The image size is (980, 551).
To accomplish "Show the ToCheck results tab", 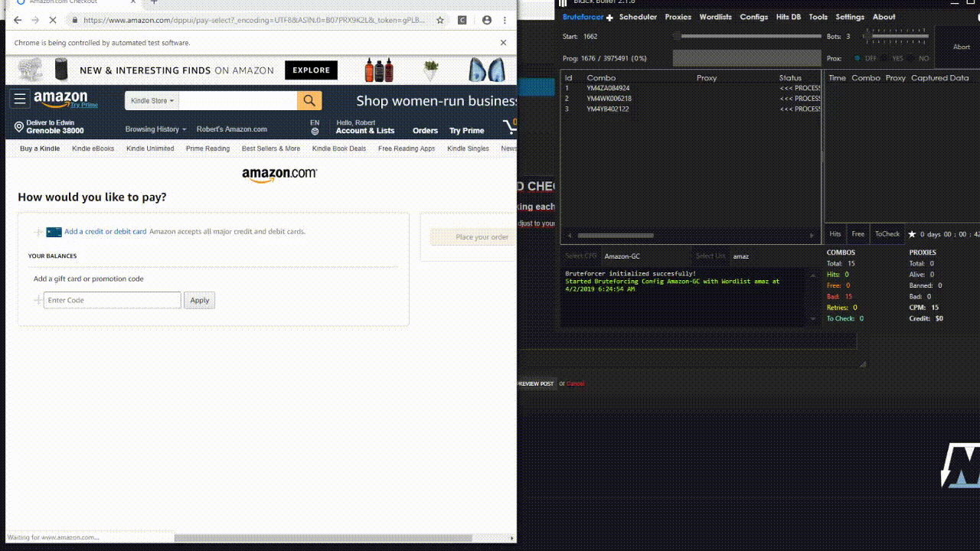I will (887, 234).
